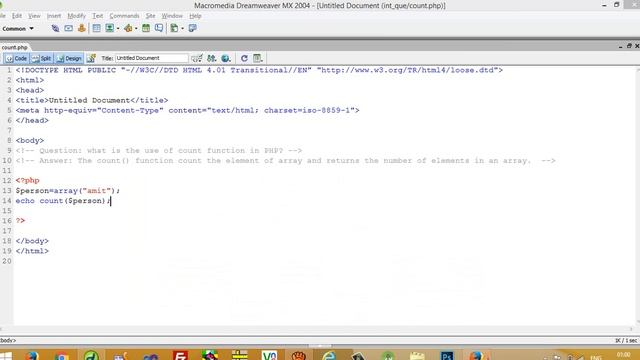Viewport: 640px width, 360px height.
Task: Insert a Named Anchor
Action: 82,28
